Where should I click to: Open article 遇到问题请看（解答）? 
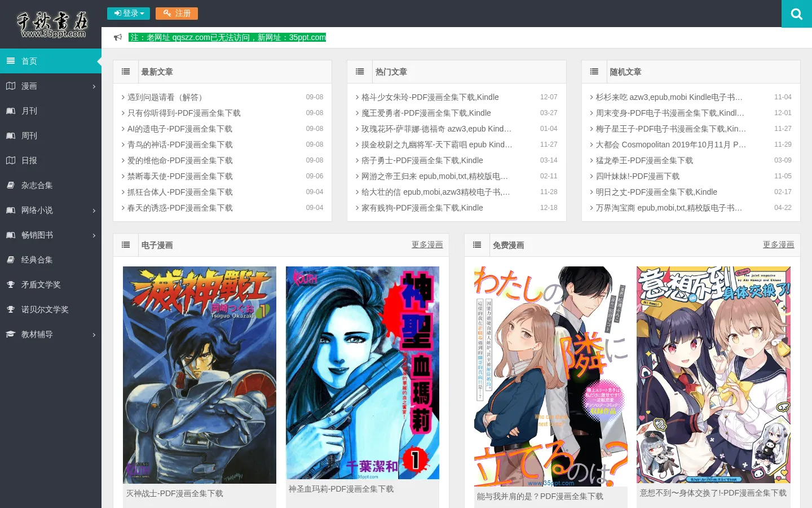pos(167,97)
